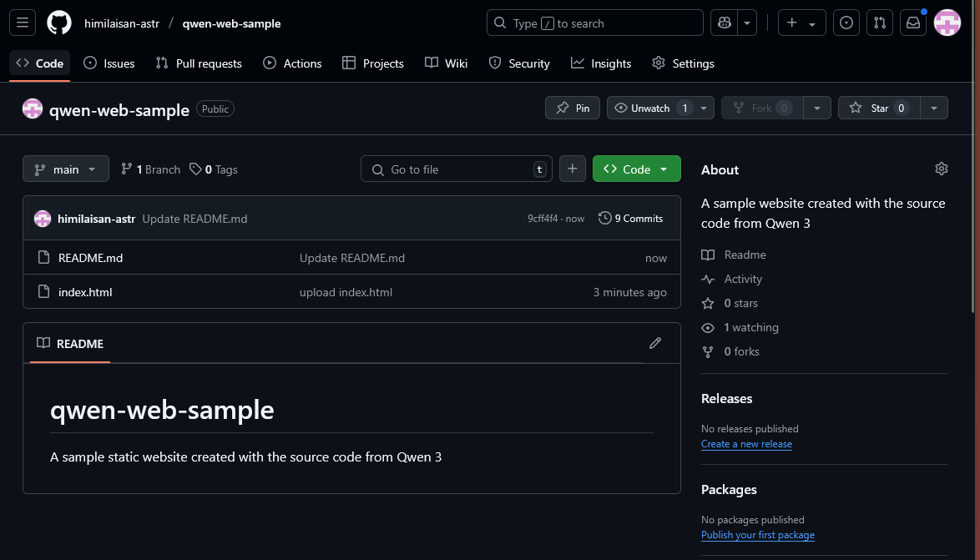
Task: Select the README tab in file preview
Action: 70,344
